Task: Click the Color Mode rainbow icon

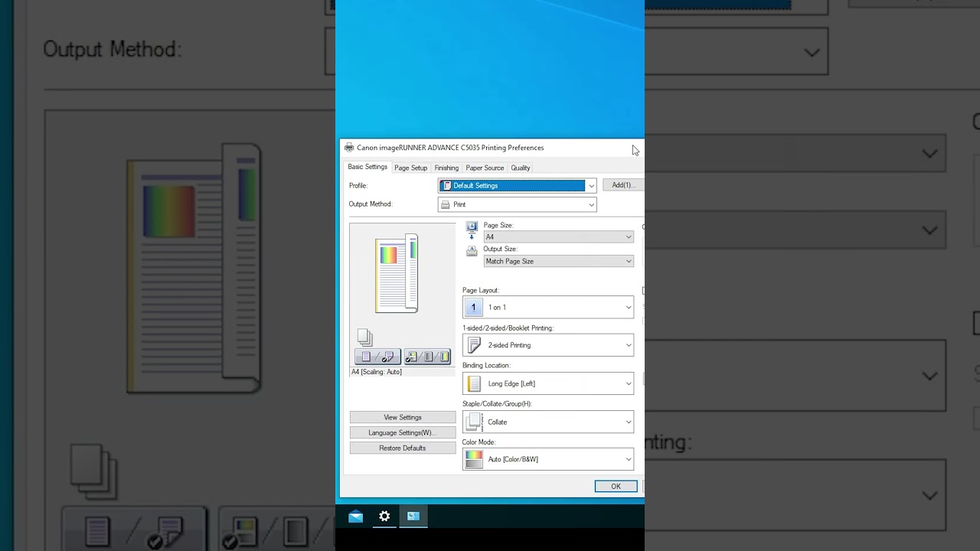Action: click(474, 459)
